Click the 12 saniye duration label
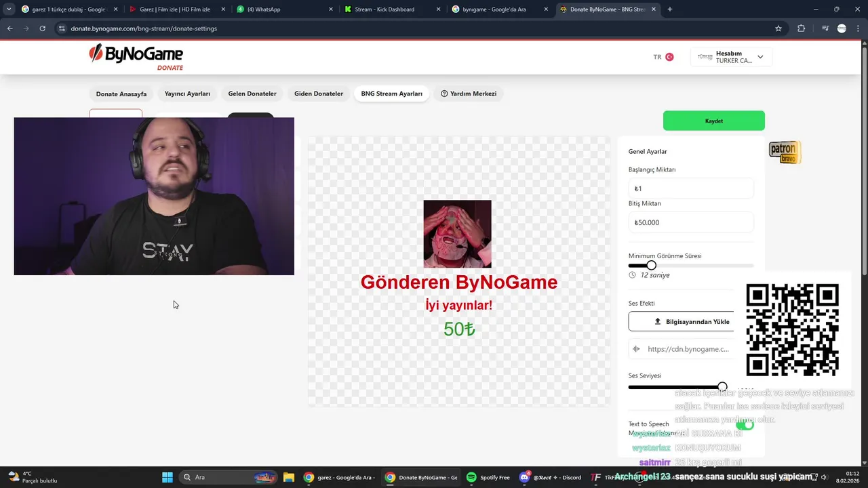 [655, 275]
